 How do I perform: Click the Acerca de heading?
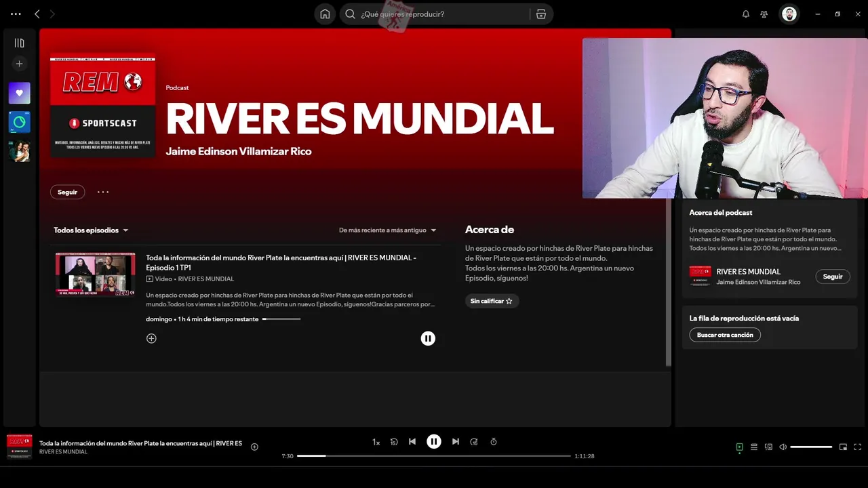coord(490,230)
